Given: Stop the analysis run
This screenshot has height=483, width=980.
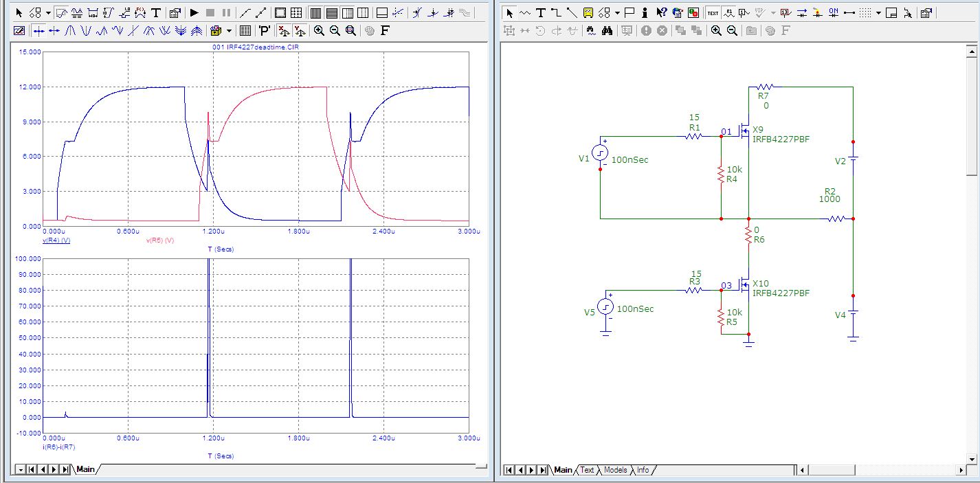Looking at the screenshot, I should (x=210, y=12).
